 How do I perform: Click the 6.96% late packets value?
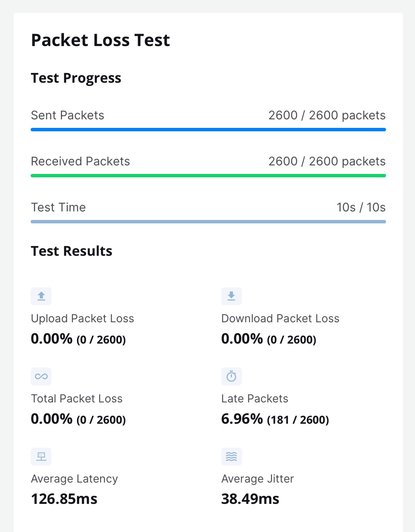click(242, 419)
